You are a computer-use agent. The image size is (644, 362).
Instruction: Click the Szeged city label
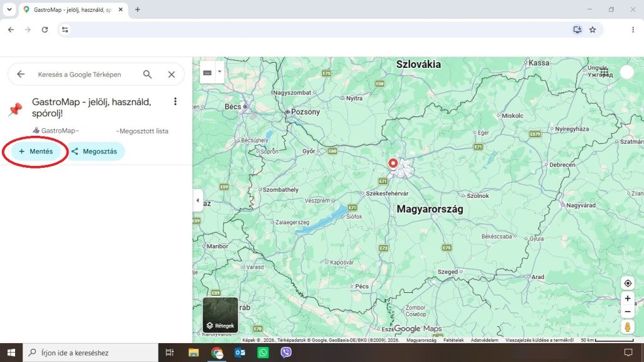coord(447,271)
